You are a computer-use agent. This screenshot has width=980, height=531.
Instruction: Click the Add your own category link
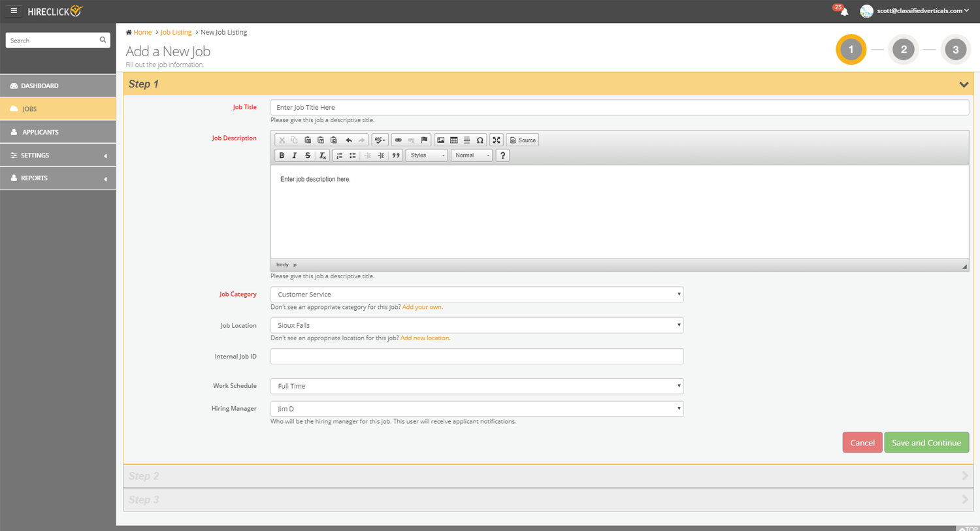tap(422, 307)
